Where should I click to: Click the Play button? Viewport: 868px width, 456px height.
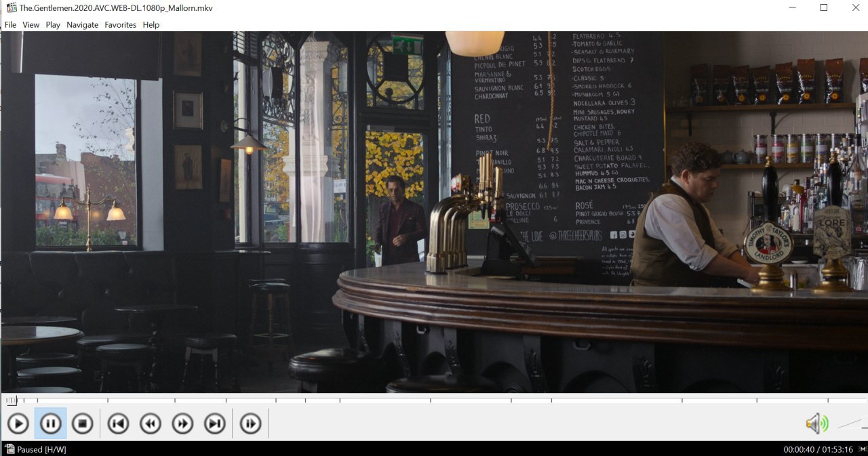pos(18,424)
